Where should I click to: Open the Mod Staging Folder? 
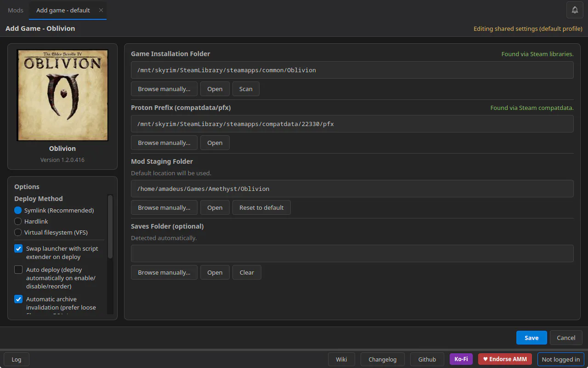tap(215, 207)
